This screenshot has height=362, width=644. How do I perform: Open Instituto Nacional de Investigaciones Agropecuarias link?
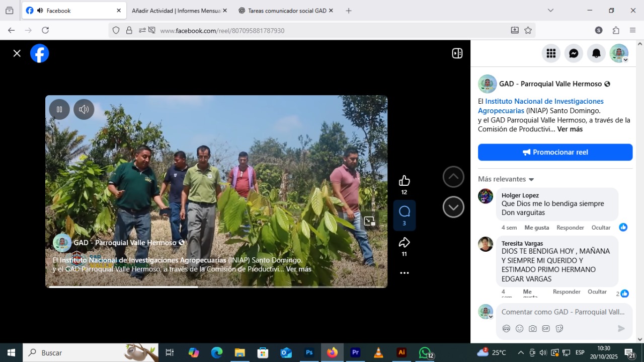click(x=544, y=101)
